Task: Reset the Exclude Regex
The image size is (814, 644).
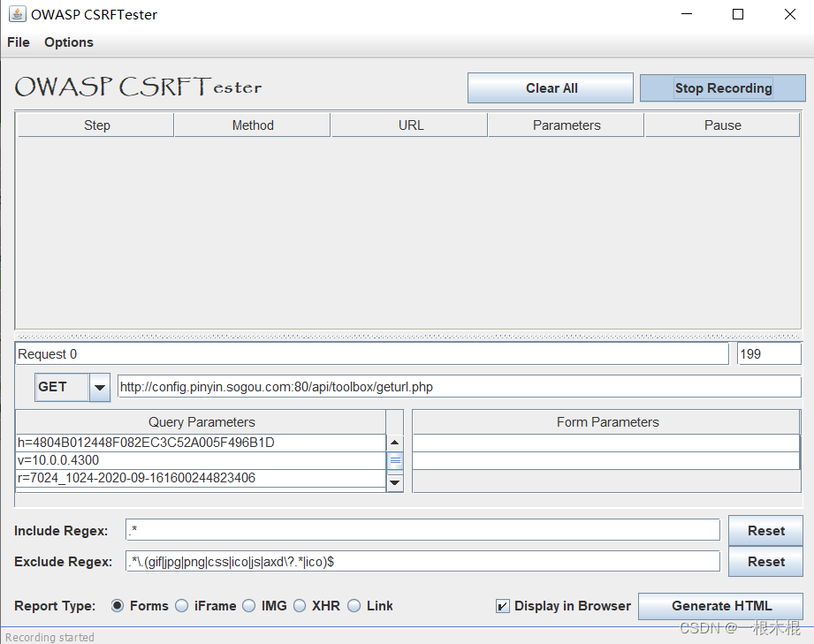Action: (x=765, y=562)
